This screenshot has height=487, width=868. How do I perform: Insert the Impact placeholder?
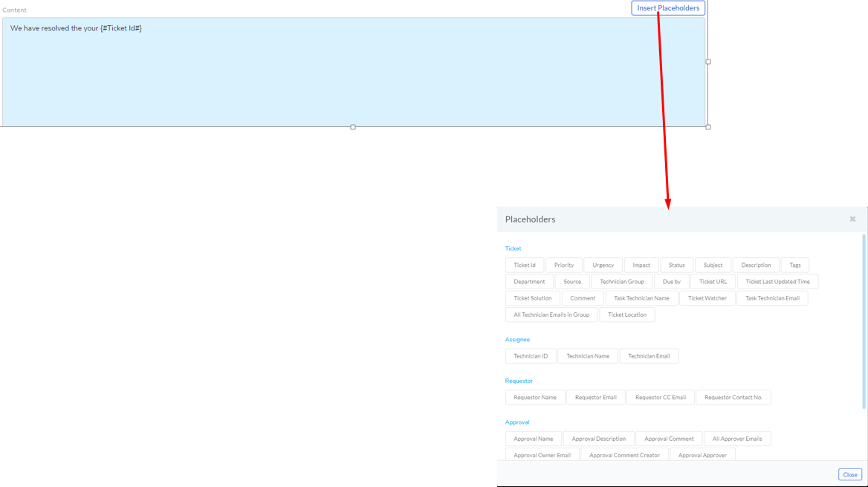click(x=641, y=265)
